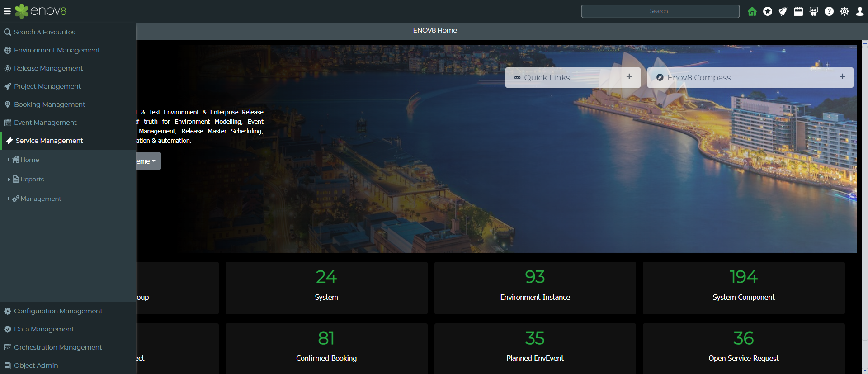Open notifications bell icon
The height and width of the screenshot is (374, 868).
point(783,11)
